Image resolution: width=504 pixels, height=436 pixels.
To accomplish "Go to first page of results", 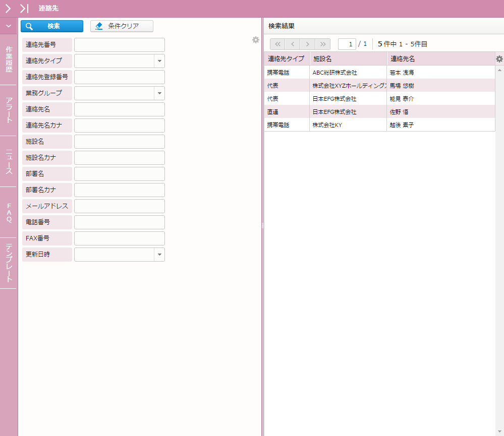I will click(277, 44).
